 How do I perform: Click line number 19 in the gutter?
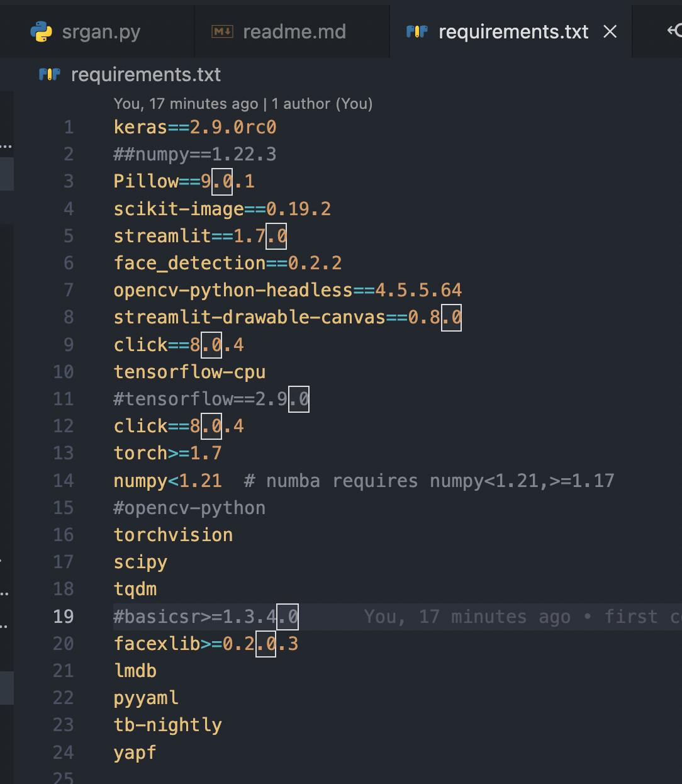click(64, 616)
